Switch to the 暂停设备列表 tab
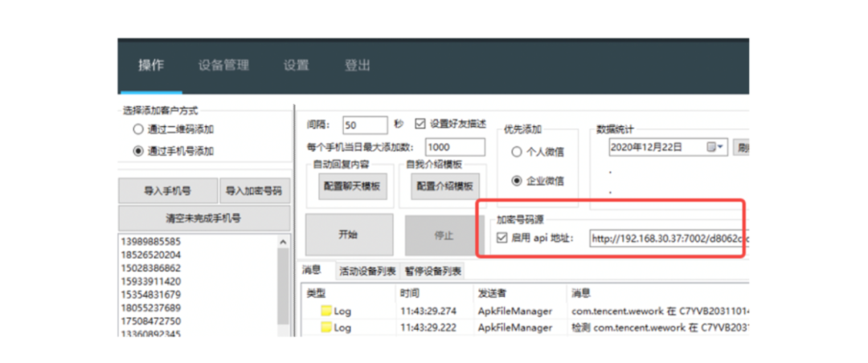The height and width of the screenshot is (363, 868). click(x=433, y=271)
